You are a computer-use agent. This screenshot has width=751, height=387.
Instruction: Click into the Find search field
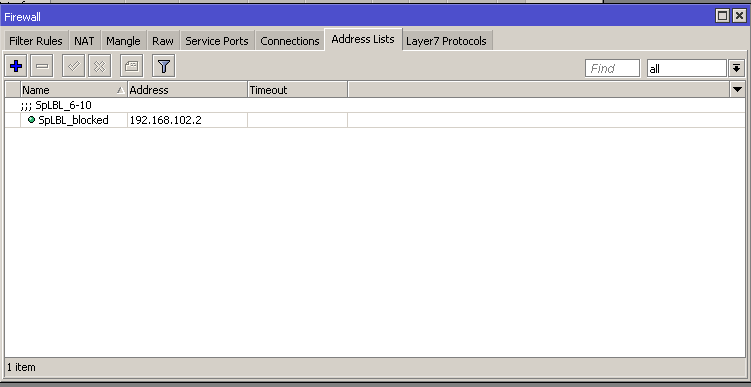pos(612,68)
